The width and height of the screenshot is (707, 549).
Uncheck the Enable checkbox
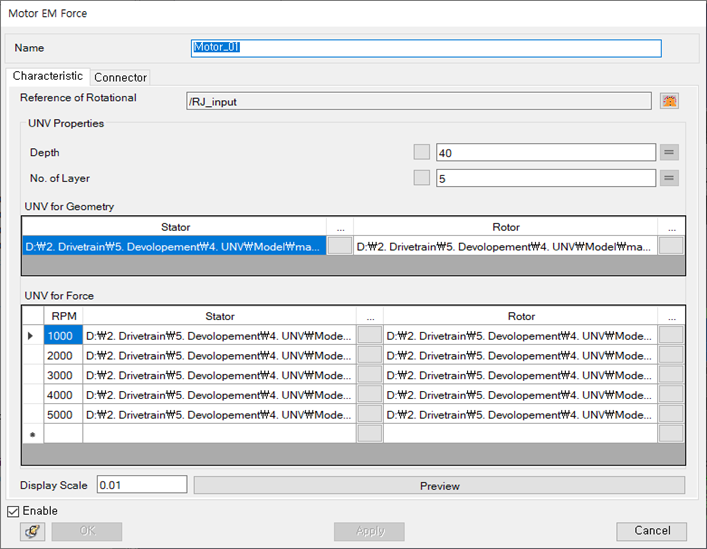13,511
